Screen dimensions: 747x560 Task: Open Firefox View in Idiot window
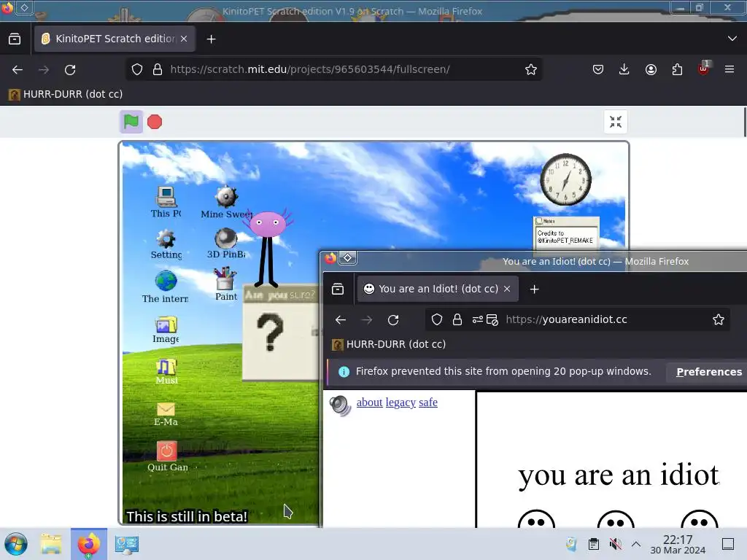(338, 289)
